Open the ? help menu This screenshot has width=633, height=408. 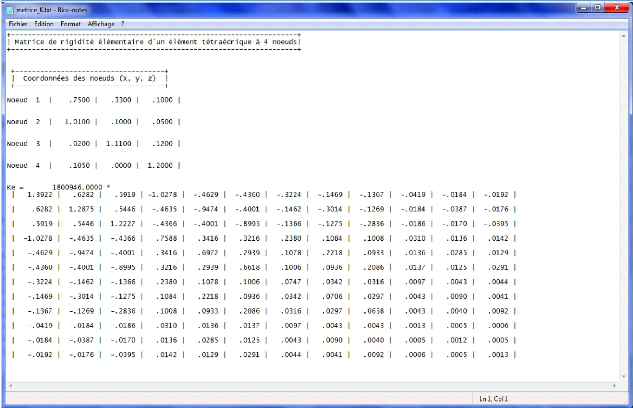pyautogui.click(x=123, y=22)
